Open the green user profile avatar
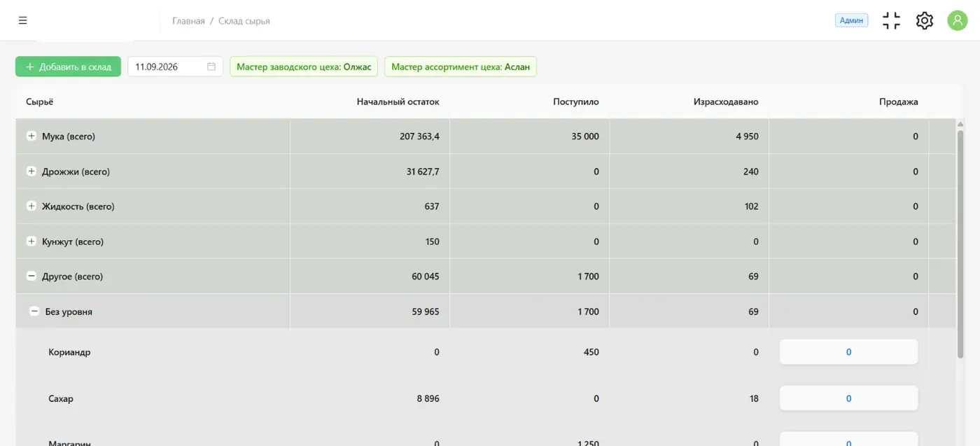 (958, 20)
